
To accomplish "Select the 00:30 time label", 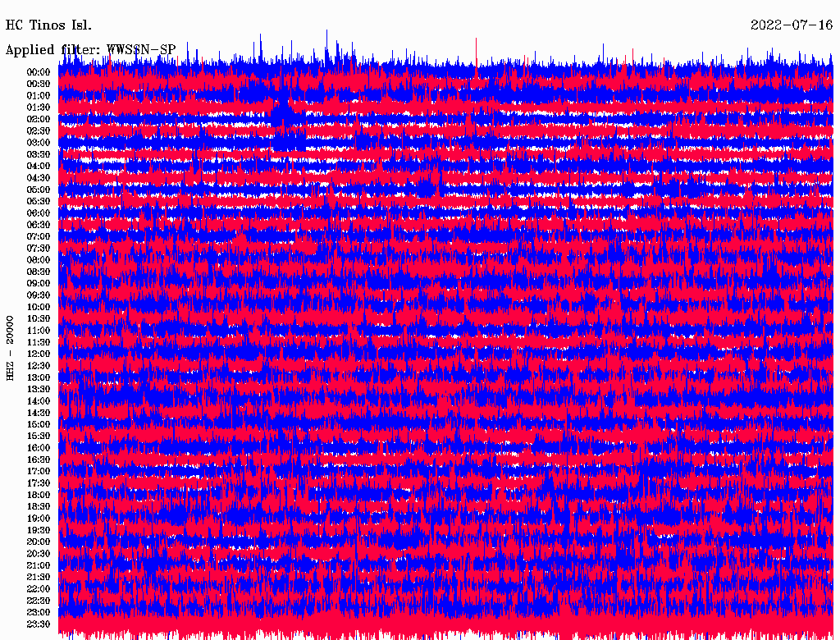I will pyautogui.click(x=39, y=85).
